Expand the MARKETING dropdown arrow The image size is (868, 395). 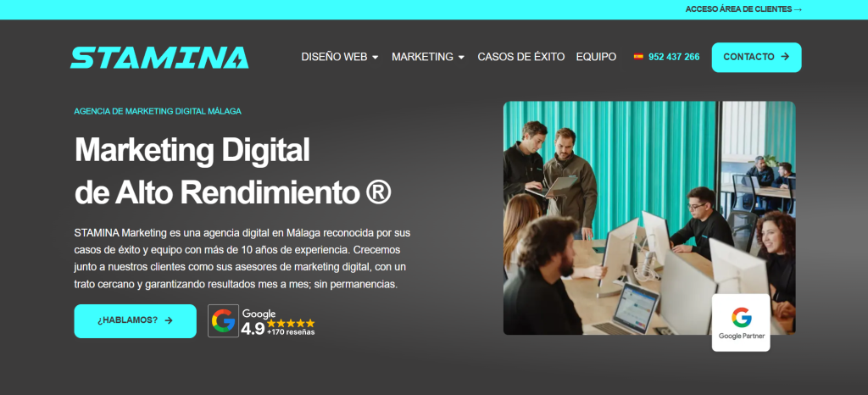coord(461,57)
